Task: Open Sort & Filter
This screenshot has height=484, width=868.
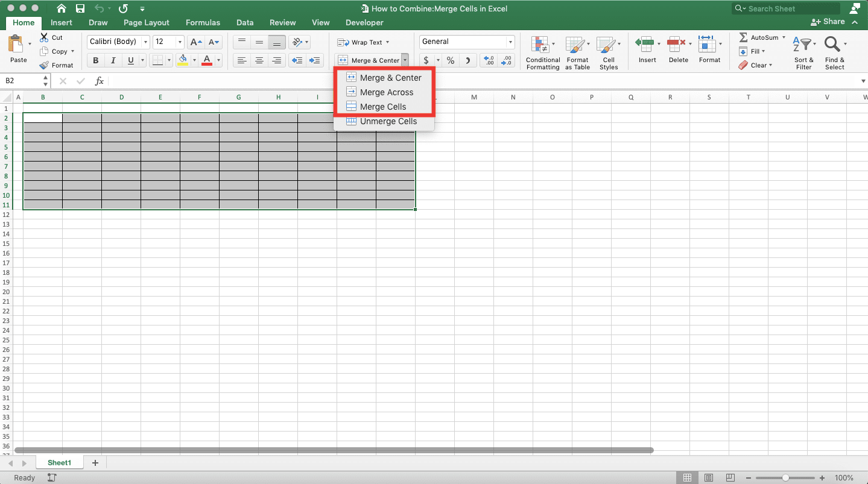Action: (x=803, y=51)
